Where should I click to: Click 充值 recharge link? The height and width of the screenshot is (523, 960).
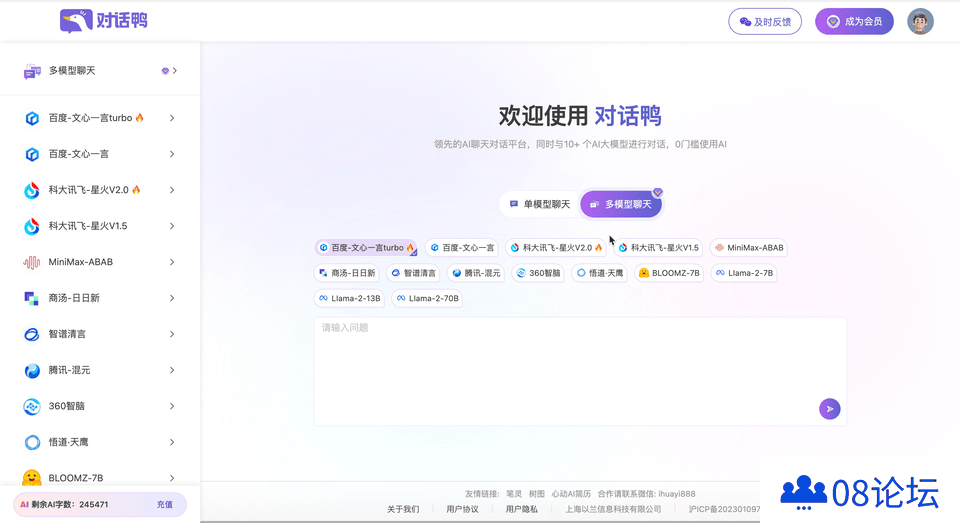point(165,505)
